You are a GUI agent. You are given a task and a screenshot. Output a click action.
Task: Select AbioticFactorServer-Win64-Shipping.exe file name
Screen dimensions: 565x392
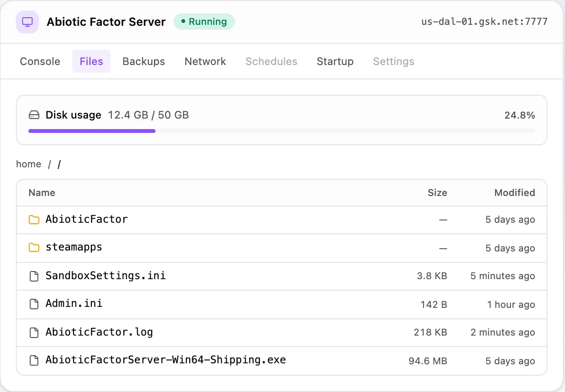pyautogui.click(x=166, y=359)
